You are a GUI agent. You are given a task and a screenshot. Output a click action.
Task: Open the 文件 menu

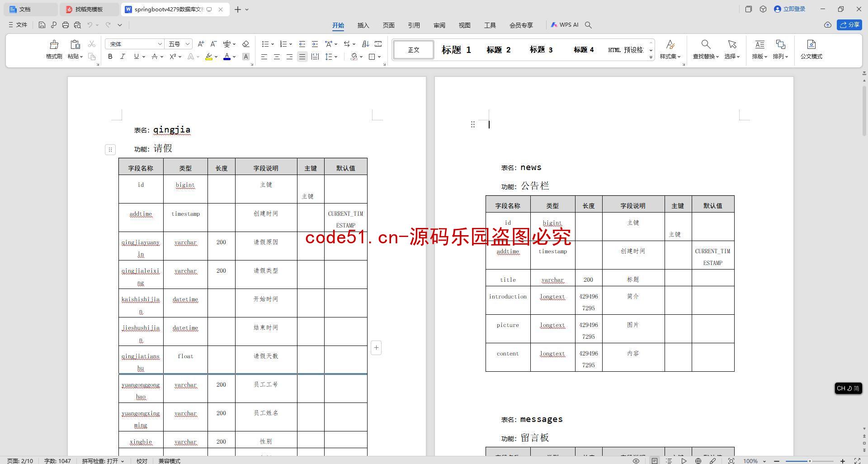18,25
